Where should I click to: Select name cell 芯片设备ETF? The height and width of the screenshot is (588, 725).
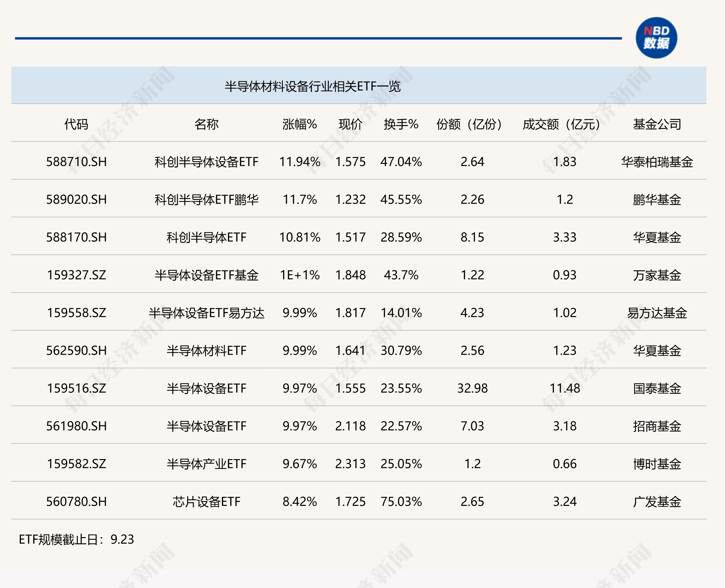206,502
